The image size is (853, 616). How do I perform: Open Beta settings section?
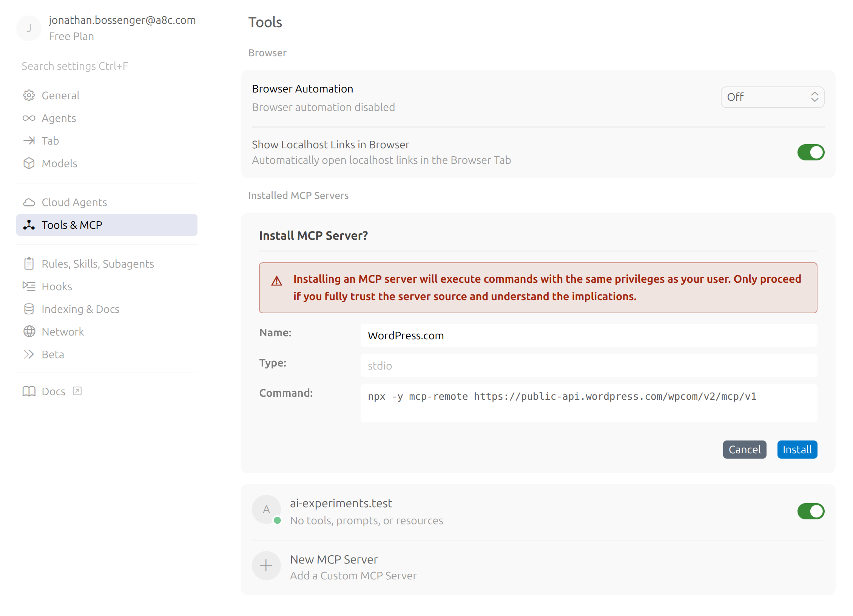pyautogui.click(x=107, y=354)
